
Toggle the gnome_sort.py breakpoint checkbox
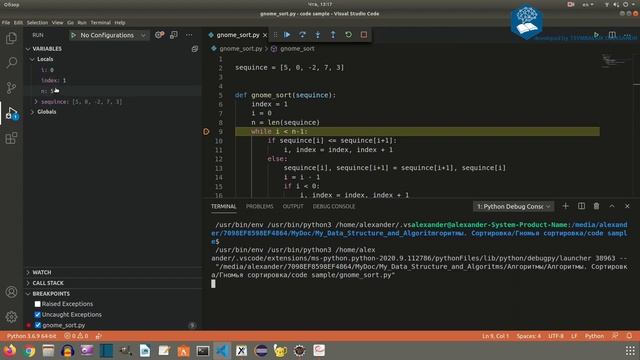click(38, 325)
